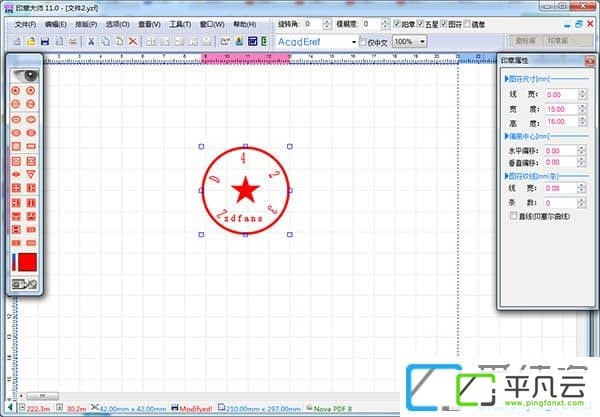
Task: Click the printer icon in toolbar
Action: coord(73,41)
